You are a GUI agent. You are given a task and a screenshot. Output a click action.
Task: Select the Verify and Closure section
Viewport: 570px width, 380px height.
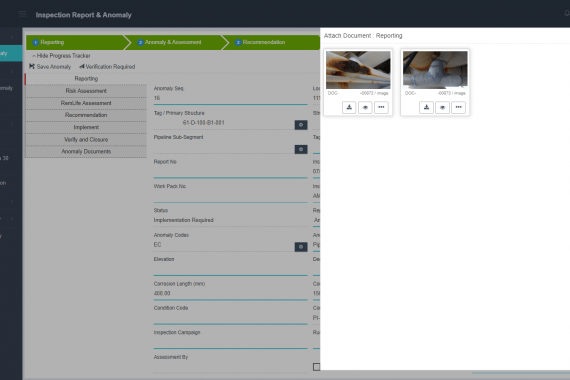[x=86, y=140]
